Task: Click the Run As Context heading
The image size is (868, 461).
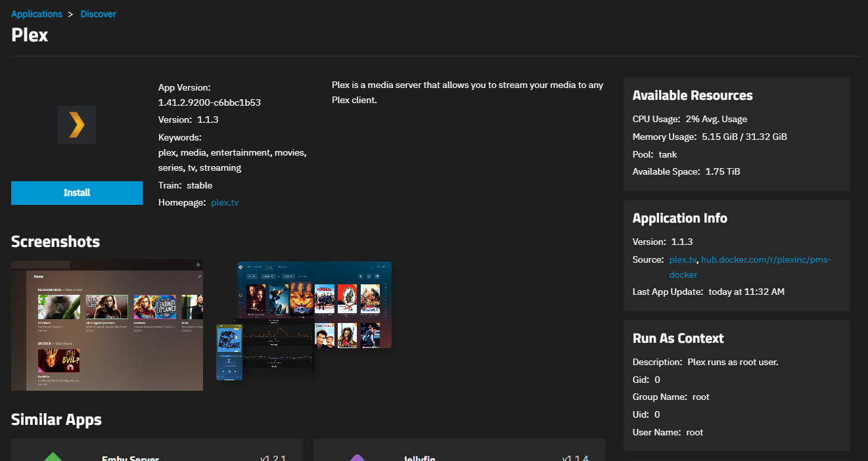Action: pyautogui.click(x=678, y=338)
